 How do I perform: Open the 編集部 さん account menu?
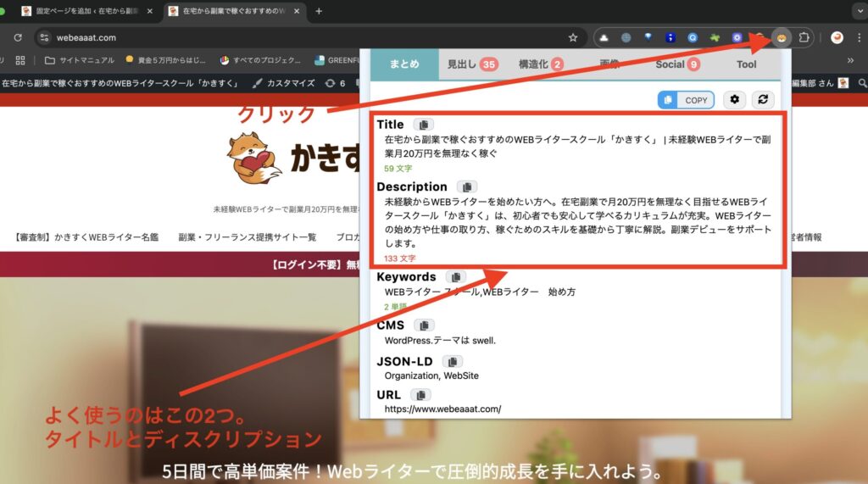coord(820,83)
